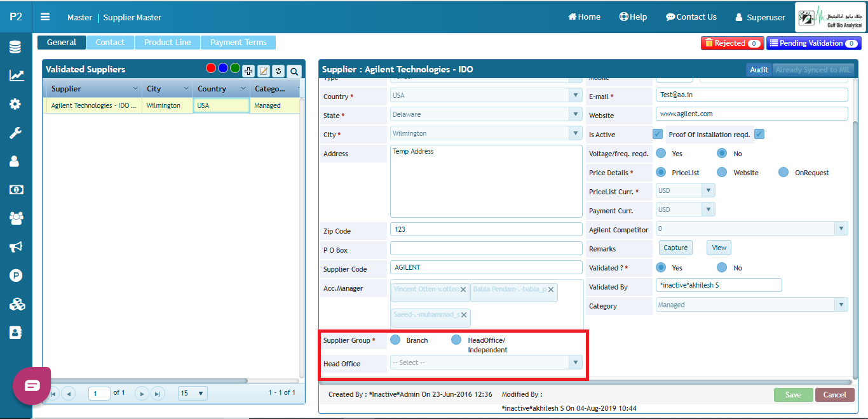
Task: Switch to the Payment Terms tab
Action: tap(238, 43)
